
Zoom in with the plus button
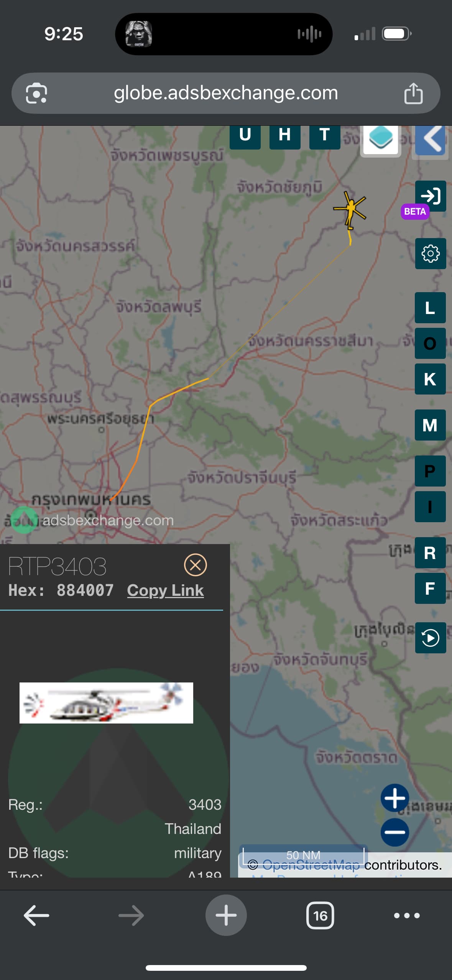tap(395, 798)
